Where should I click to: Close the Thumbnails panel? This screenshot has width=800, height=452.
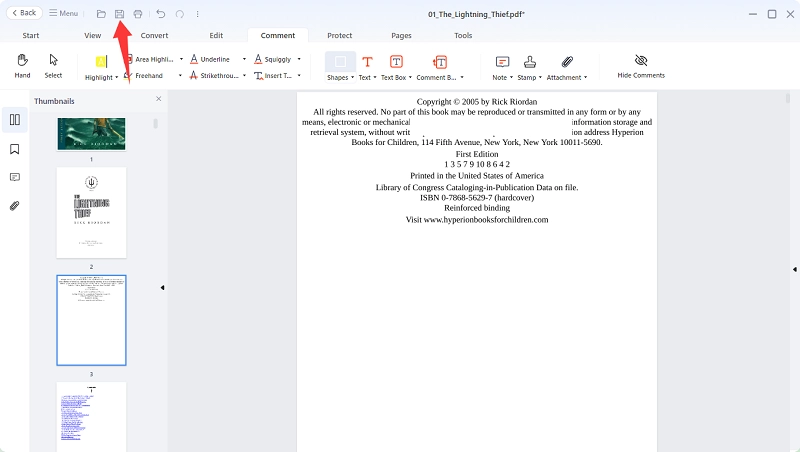point(159,99)
